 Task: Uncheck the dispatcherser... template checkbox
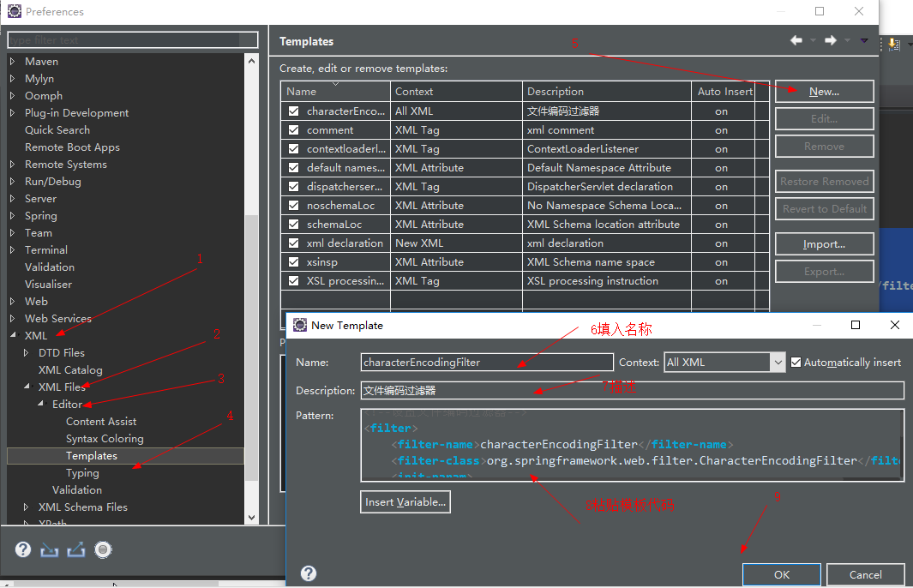(x=293, y=187)
